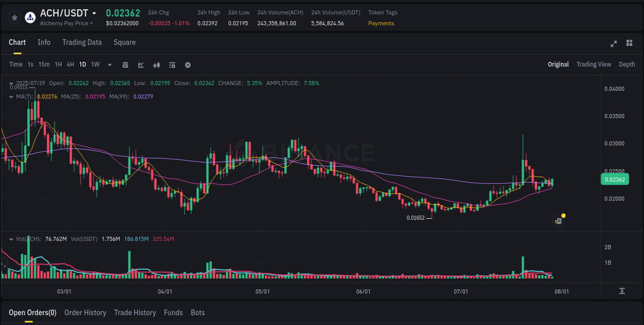Open the technical indicators candlestick icon

coord(156,65)
